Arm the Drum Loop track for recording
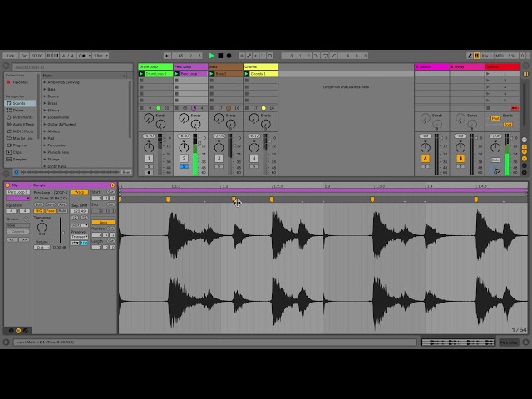This screenshot has height=399, width=532. (x=149, y=172)
